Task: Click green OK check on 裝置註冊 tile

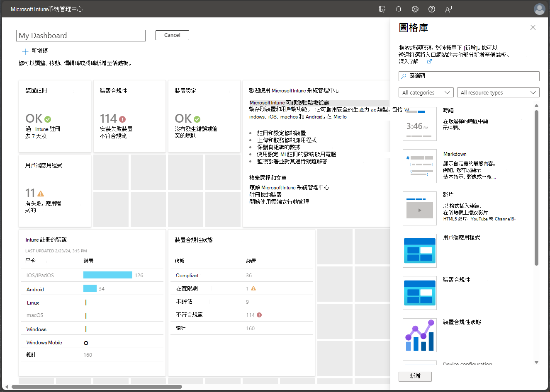Action: pyautogui.click(x=48, y=119)
